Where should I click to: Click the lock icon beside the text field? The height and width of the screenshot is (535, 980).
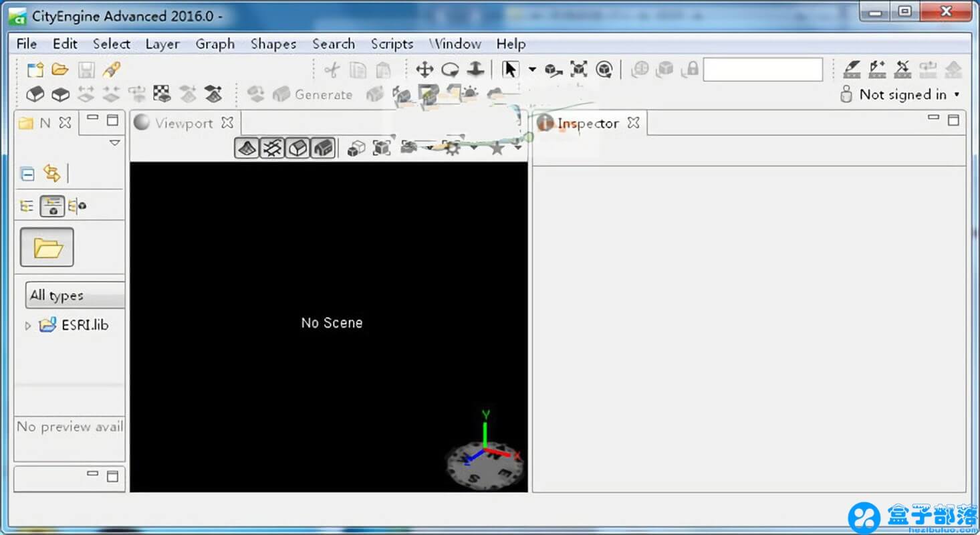pos(692,70)
